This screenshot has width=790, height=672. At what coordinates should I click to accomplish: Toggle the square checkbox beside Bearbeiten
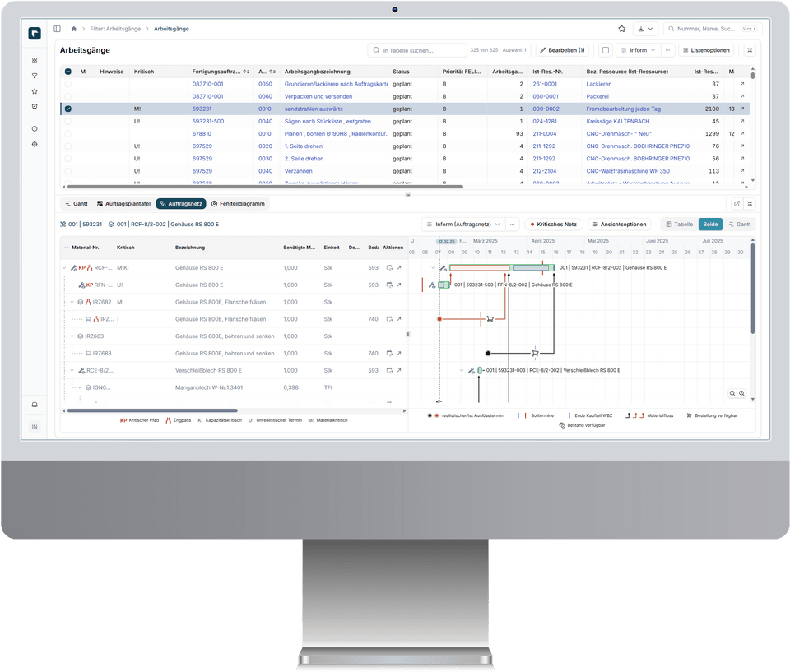click(606, 50)
